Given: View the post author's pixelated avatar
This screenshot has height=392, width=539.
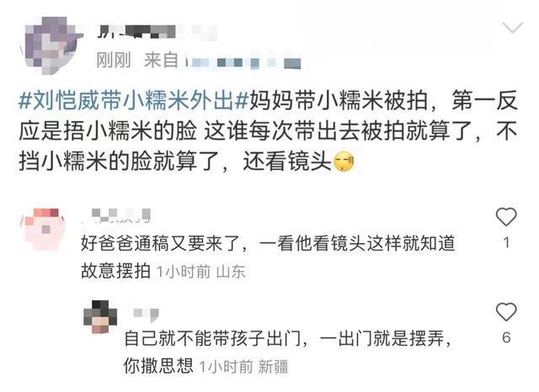Looking at the screenshot, I should click(x=51, y=45).
